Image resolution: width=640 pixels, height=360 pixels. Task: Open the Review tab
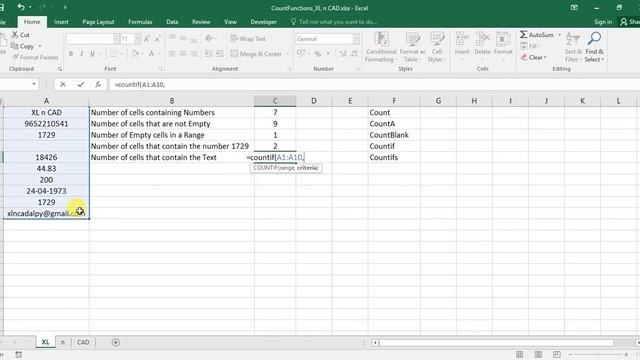[201, 22]
